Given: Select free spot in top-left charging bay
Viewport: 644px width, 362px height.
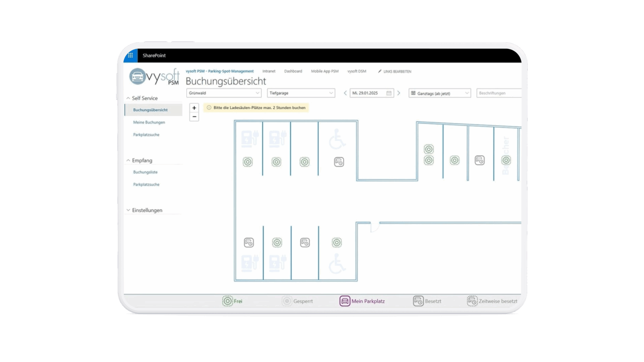Looking at the screenshot, I should tap(248, 162).
